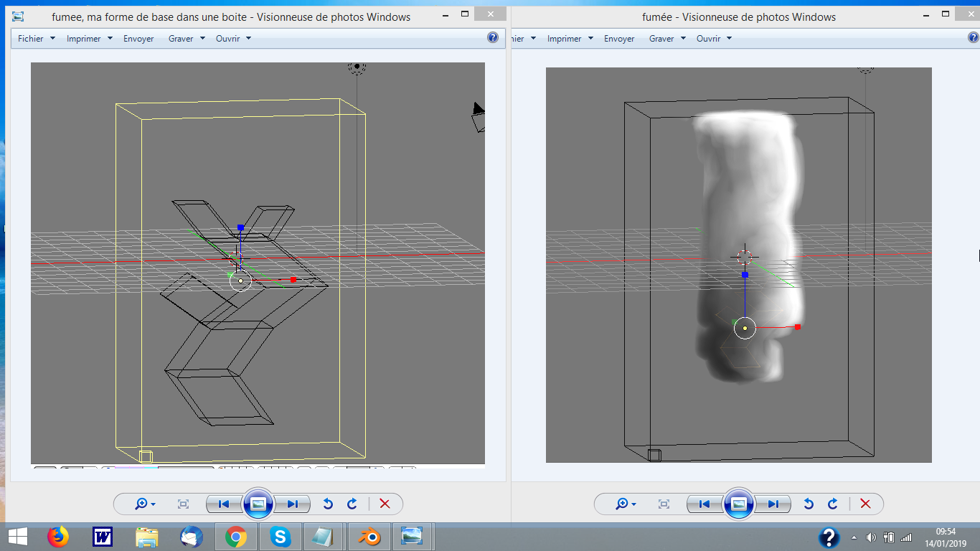Delete the fumée image in the right viewer
The image size is (980, 551).
click(865, 504)
